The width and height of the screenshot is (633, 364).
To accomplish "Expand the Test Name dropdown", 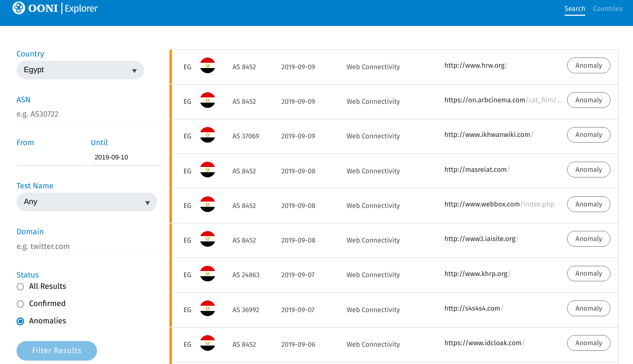I will pyautogui.click(x=87, y=202).
